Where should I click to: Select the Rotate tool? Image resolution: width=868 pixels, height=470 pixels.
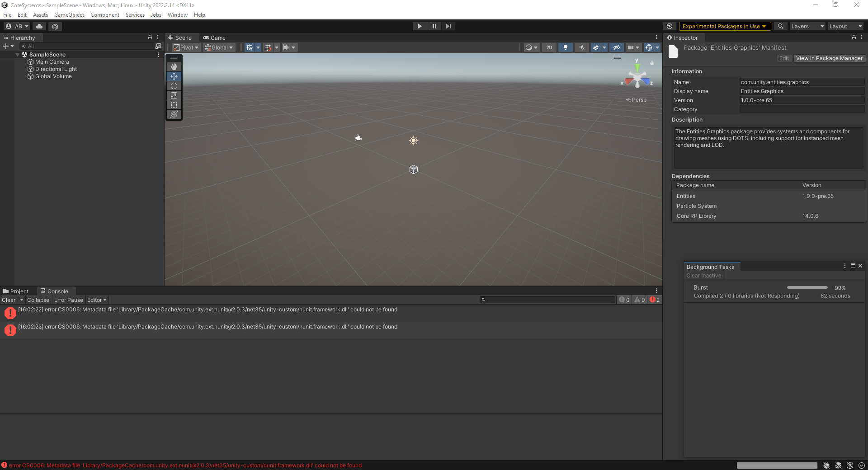tap(174, 86)
